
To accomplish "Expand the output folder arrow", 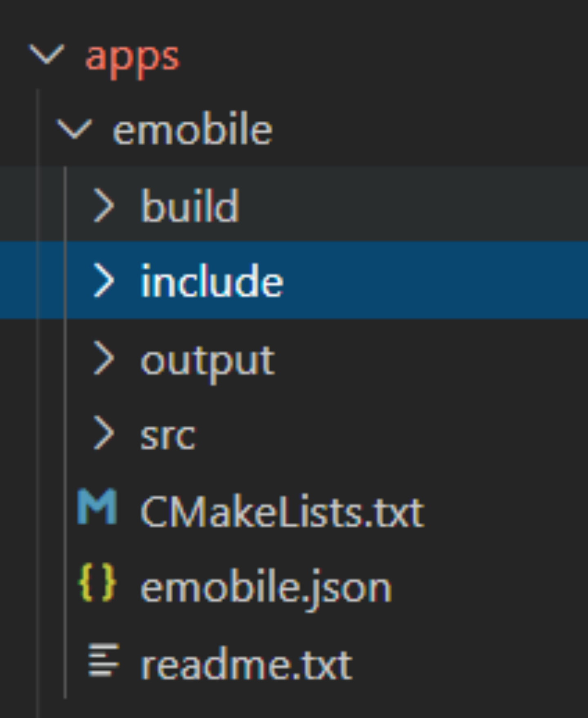I will 104,358.
